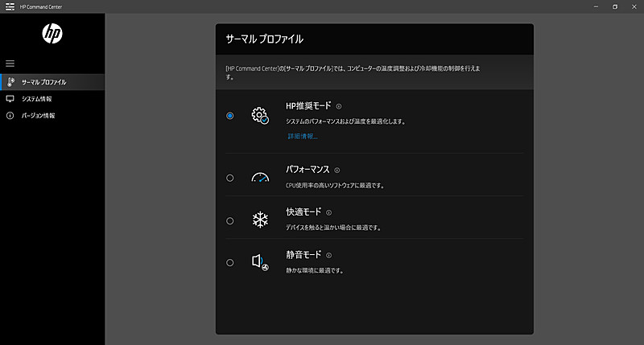
Task: Click the speedometer icon for パフォーマンス
Action: pyautogui.click(x=260, y=177)
